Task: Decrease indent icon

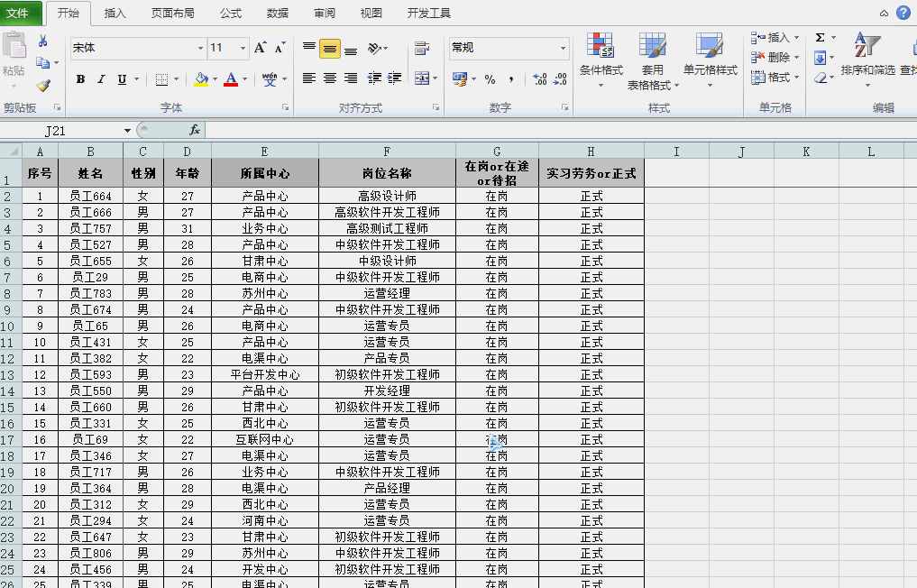Action: pyautogui.click(x=374, y=78)
